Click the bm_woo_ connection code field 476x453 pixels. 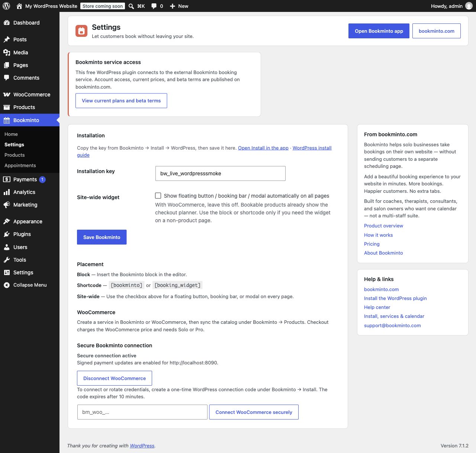point(142,412)
